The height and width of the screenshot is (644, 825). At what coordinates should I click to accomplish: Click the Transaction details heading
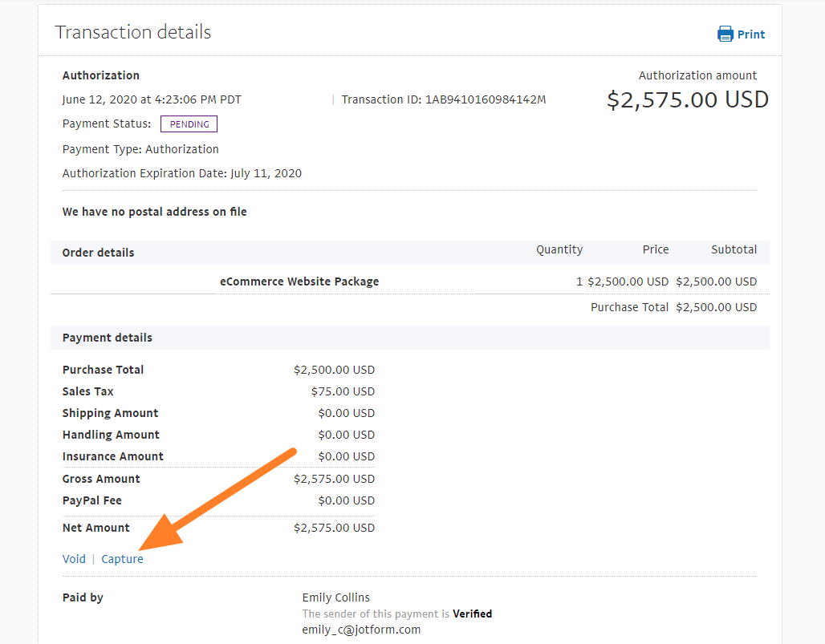pyautogui.click(x=132, y=32)
